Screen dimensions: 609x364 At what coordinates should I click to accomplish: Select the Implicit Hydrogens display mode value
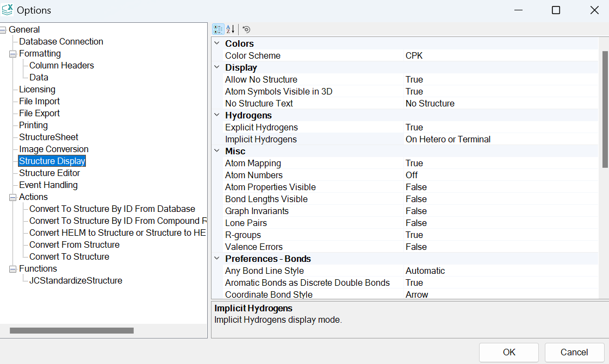pyautogui.click(x=448, y=139)
